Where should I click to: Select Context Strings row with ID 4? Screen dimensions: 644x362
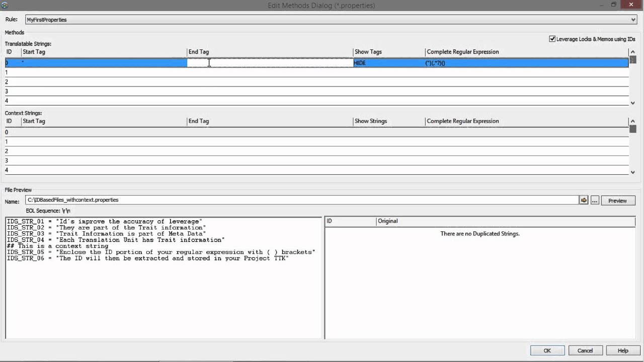(x=316, y=170)
